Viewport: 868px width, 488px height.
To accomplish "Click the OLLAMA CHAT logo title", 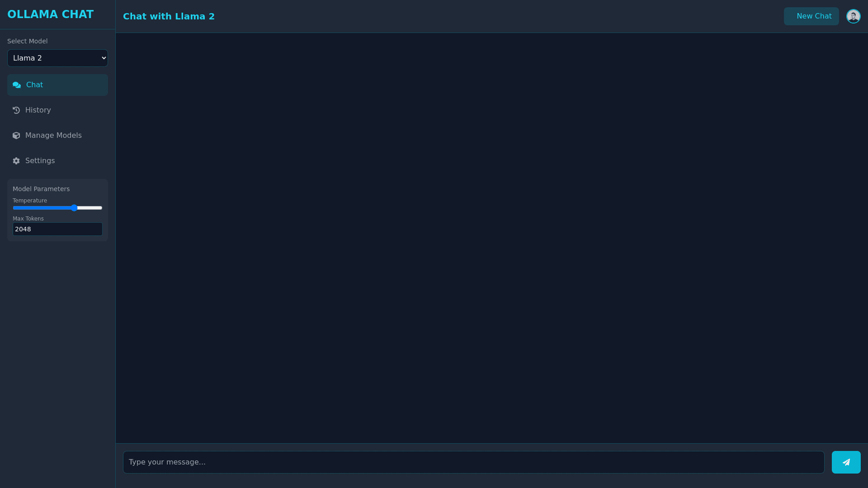I will [x=51, y=14].
